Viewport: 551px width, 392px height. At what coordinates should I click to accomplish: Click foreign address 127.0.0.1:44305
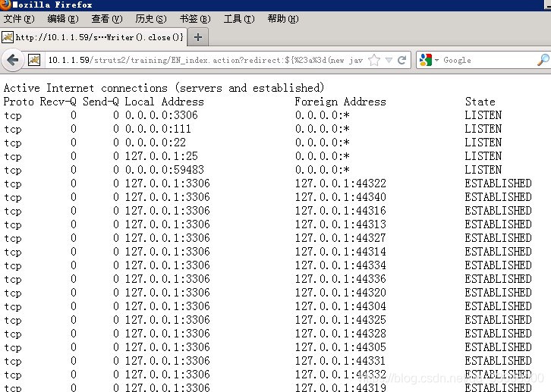341,347
